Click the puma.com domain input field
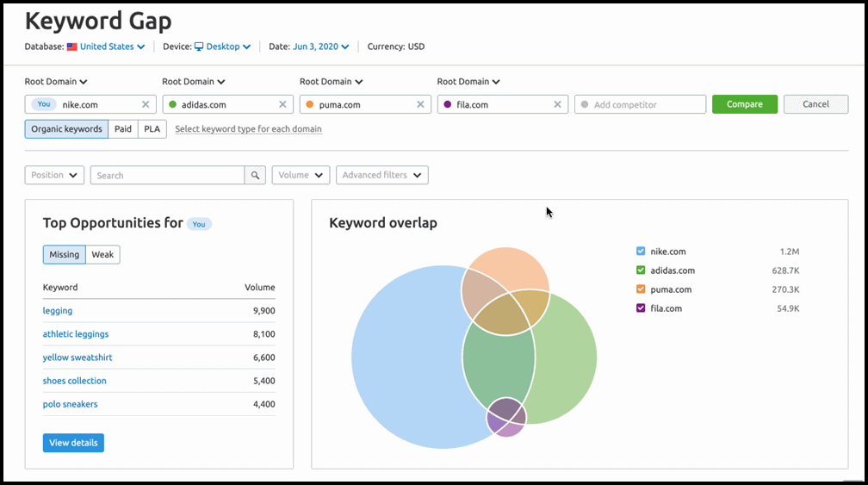Viewport: 868px width, 485px height. click(365, 104)
